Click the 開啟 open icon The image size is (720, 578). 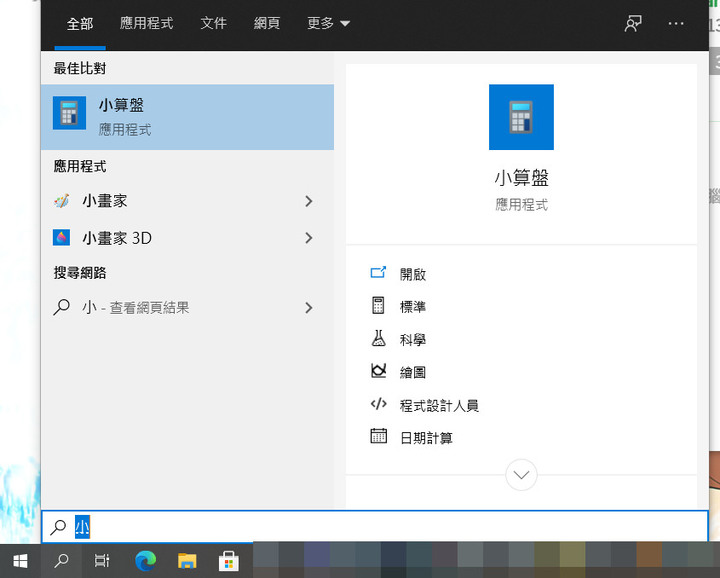[x=378, y=273]
